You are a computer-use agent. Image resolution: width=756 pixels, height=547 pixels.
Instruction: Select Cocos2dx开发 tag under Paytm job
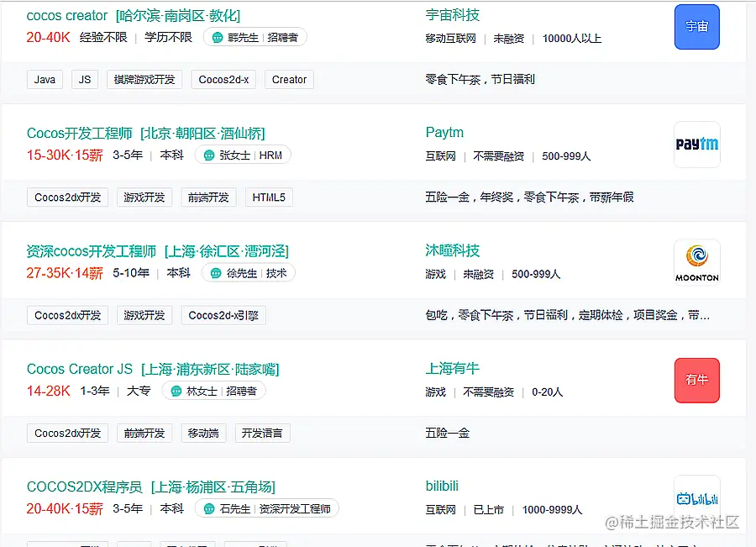[67, 197]
